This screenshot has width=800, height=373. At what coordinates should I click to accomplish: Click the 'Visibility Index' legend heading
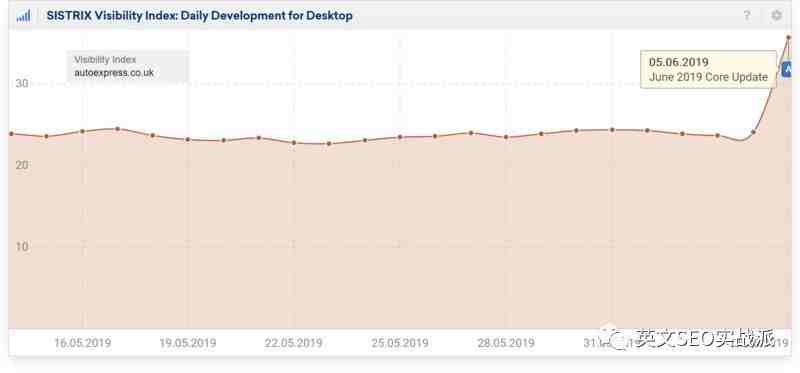click(105, 60)
